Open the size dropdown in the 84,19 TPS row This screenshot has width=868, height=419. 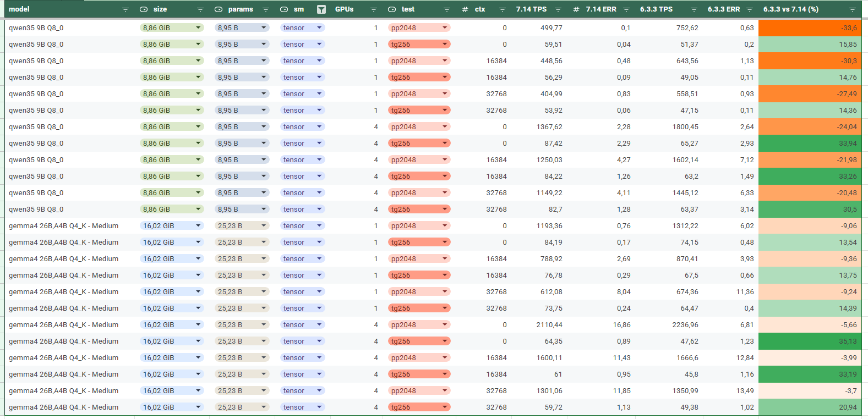pyautogui.click(x=172, y=242)
